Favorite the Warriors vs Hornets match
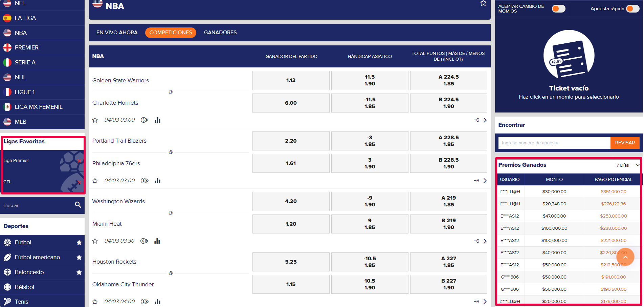 [x=95, y=120]
